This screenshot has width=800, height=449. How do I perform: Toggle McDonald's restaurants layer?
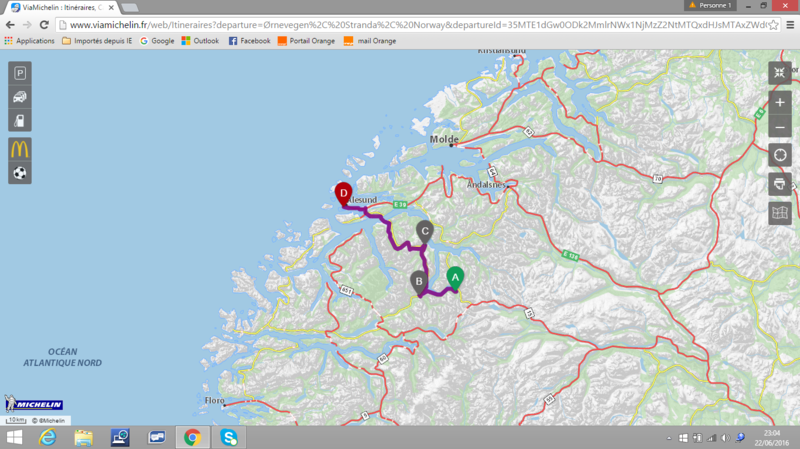20,149
